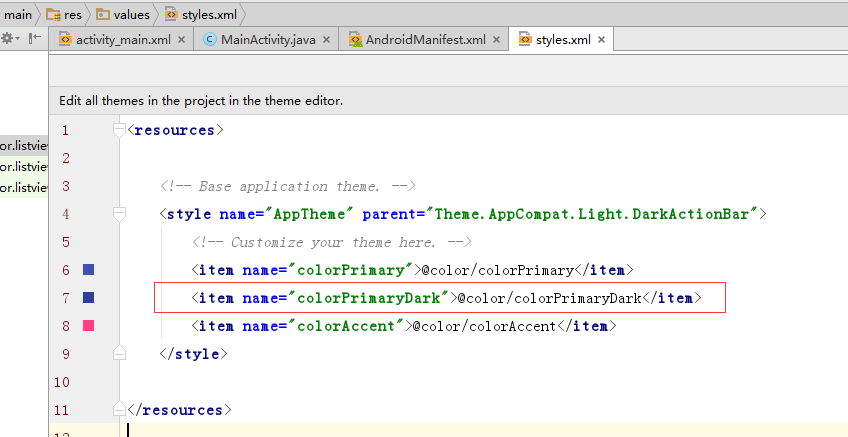Click the AndroidManifest.xml tab file icon
848x437 pixels.
(355, 39)
